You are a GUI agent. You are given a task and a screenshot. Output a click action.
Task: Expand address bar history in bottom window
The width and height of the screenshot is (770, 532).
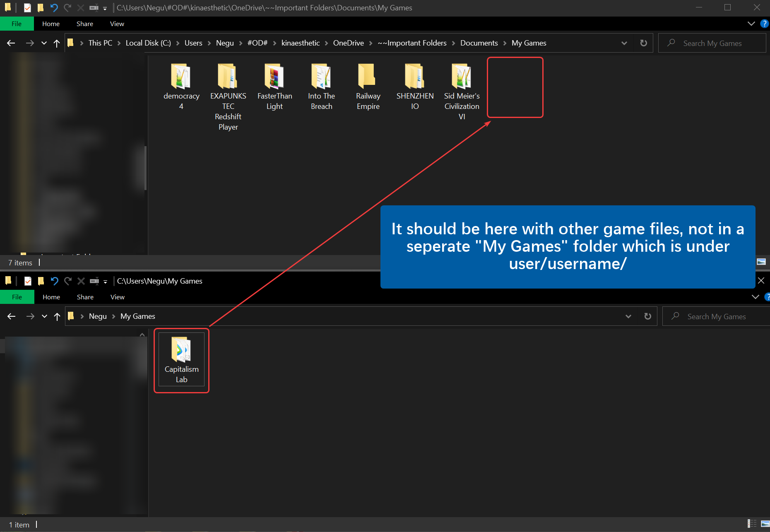click(x=628, y=316)
